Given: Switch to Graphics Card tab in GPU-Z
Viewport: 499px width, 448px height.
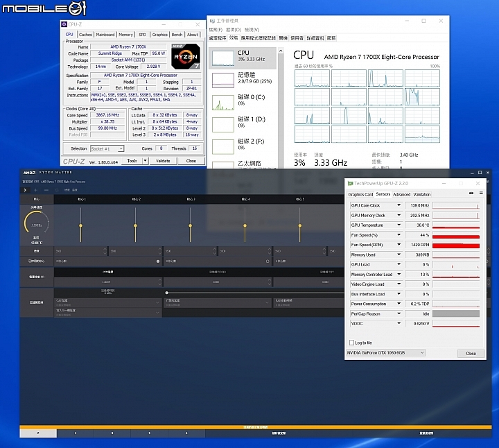Looking at the screenshot, I should [x=360, y=195].
